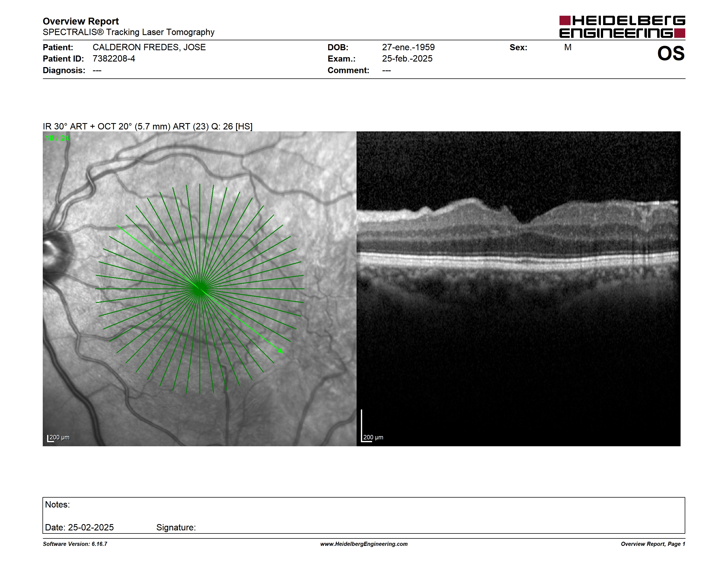Click the SPECTRALIS® Tracking Laser Tomography subtitle
Viewport: 728px width, 563px height.
coord(128,32)
